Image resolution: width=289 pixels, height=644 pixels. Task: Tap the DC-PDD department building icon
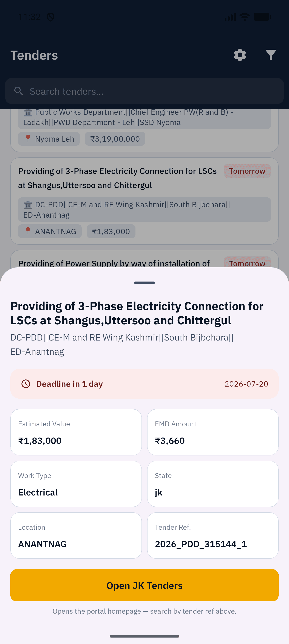[x=28, y=205]
